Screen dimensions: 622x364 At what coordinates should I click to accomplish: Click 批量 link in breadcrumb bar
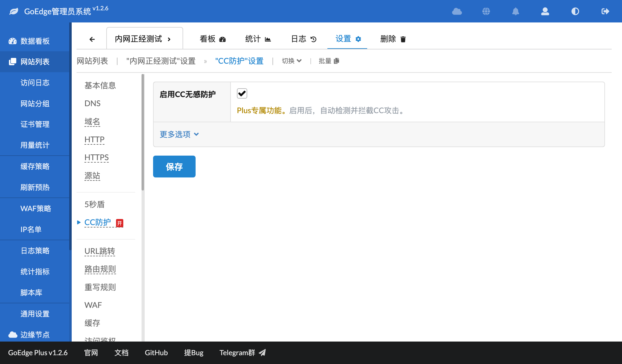pos(329,61)
